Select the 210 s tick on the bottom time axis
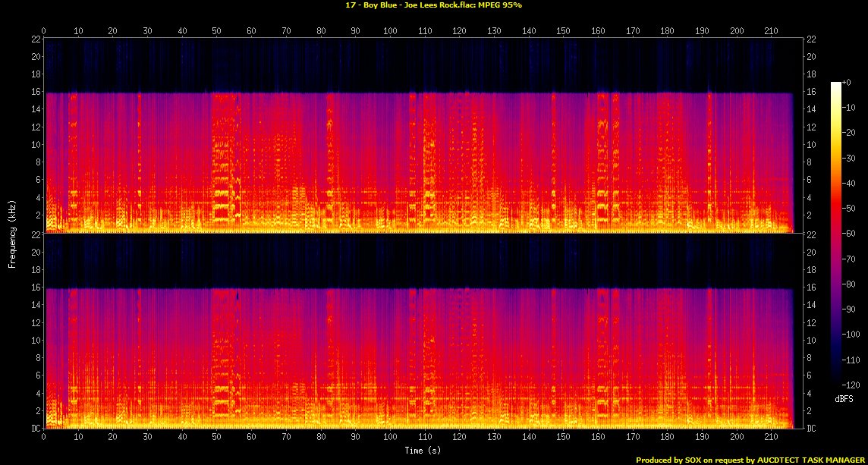Viewport: 868px width, 465px height. [771, 437]
